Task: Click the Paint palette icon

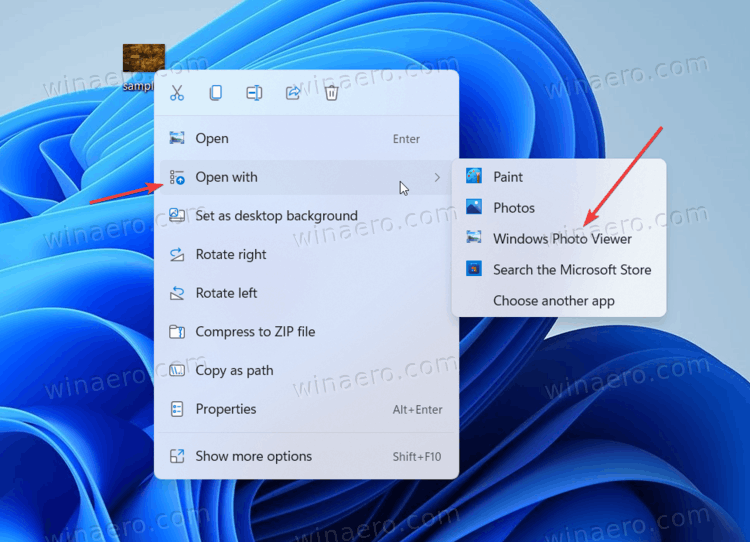Action: (x=474, y=177)
